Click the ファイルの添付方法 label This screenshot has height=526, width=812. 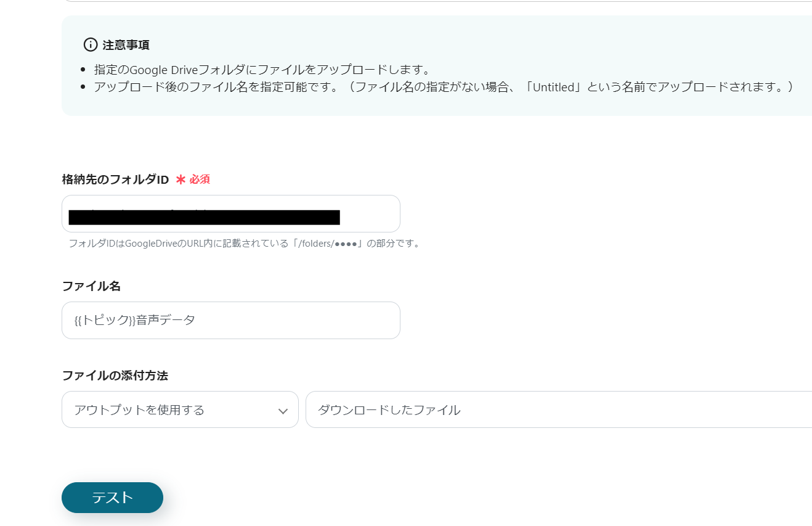(115, 376)
